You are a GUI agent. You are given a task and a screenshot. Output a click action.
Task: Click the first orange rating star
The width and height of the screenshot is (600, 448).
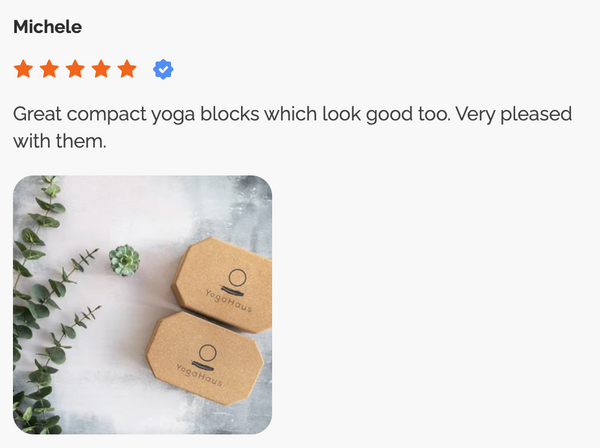coord(23,69)
